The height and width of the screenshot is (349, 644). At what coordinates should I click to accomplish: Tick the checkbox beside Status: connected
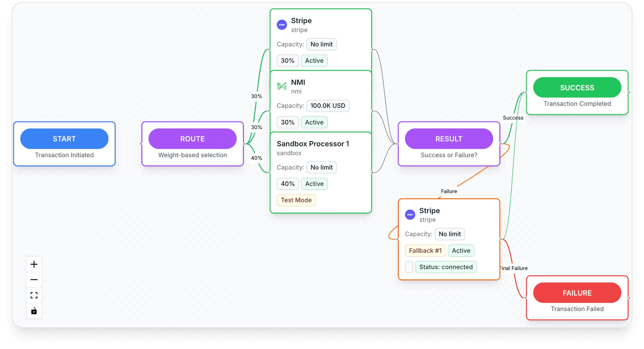click(x=409, y=267)
